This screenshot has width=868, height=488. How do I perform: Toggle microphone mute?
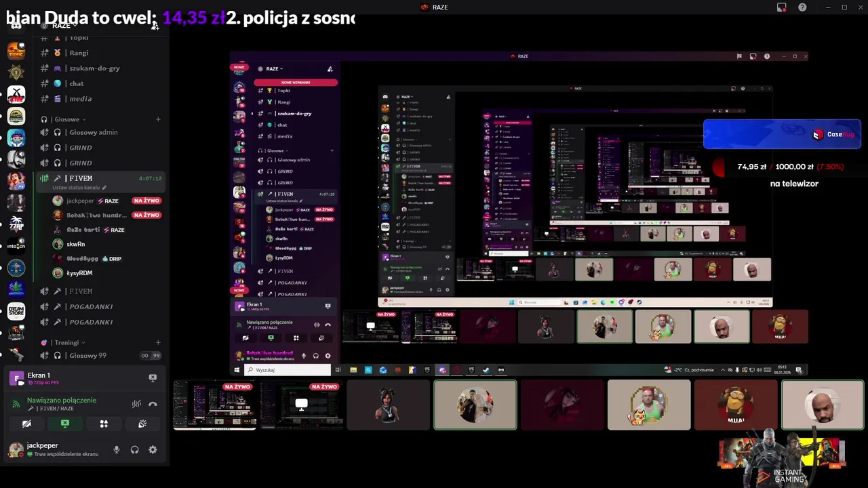pyautogui.click(x=117, y=449)
